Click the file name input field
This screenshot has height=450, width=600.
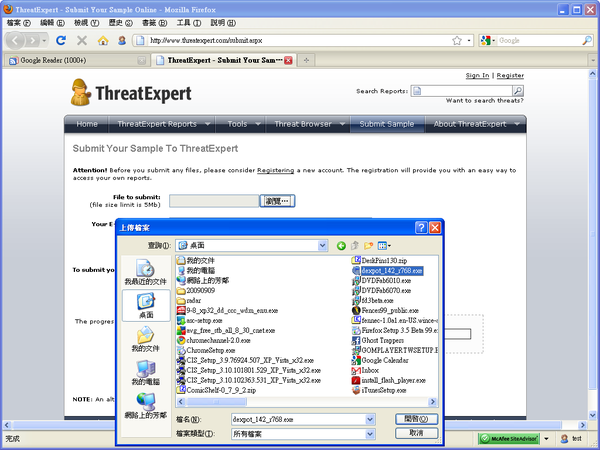point(298,419)
